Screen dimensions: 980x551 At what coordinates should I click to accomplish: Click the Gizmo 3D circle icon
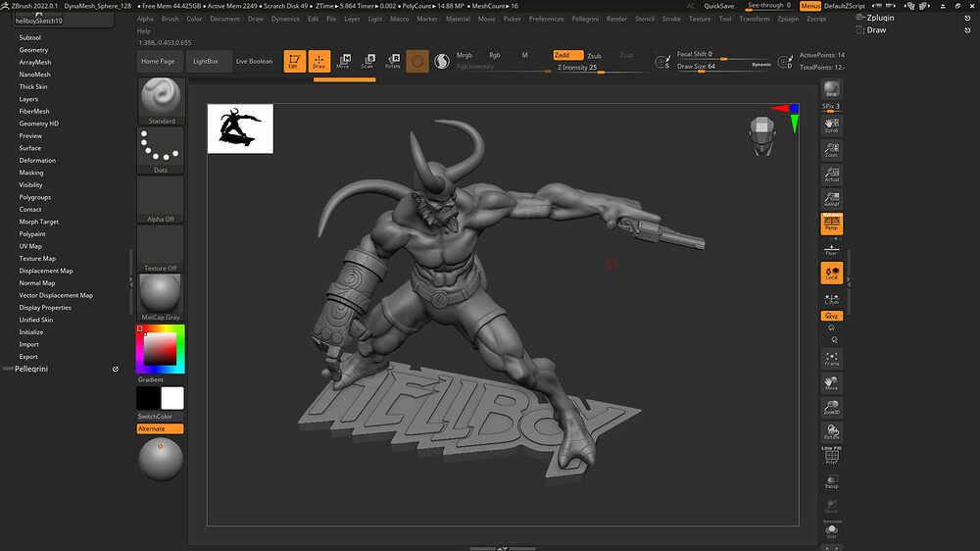click(x=417, y=62)
